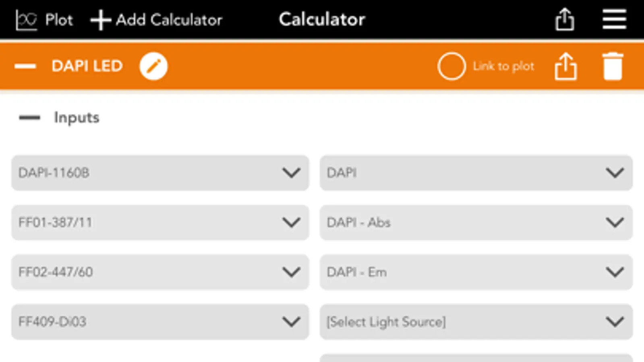Tap the share icon in top bar
The height and width of the screenshot is (362, 644).
pos(565,19)
